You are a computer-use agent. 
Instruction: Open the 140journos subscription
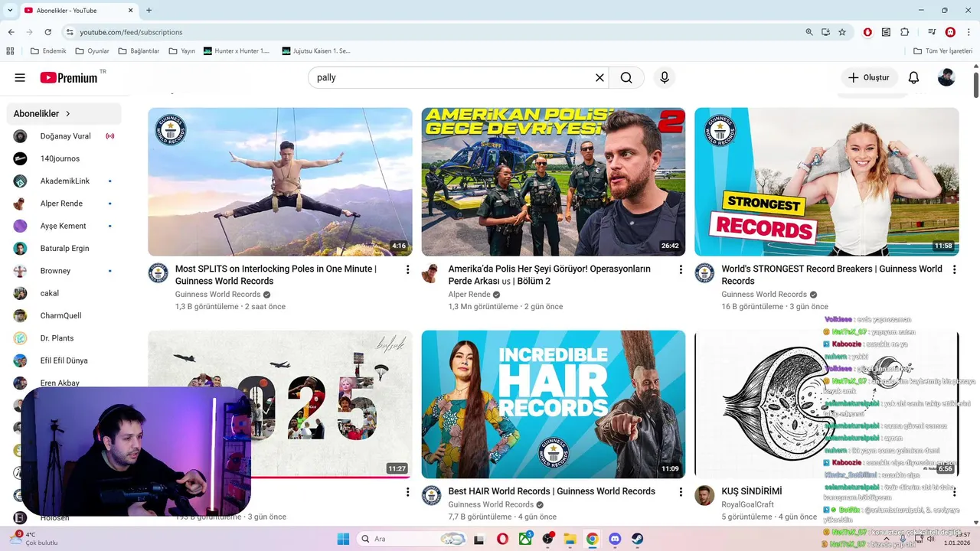coord(63,158)
